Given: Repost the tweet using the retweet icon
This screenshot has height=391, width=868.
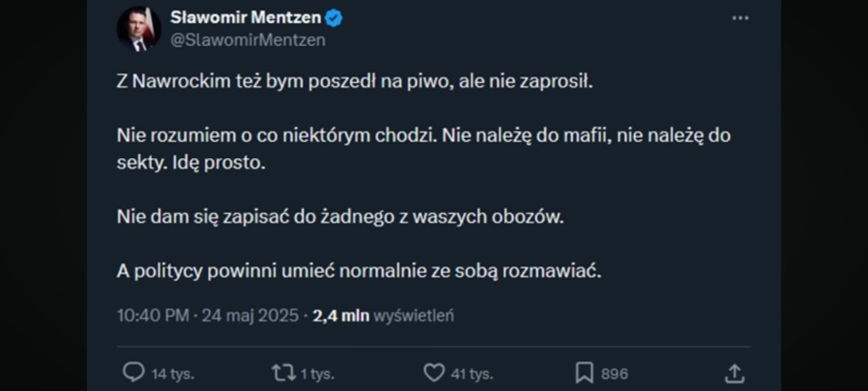Looking at the screenshot, I should [x=283, y=373].
